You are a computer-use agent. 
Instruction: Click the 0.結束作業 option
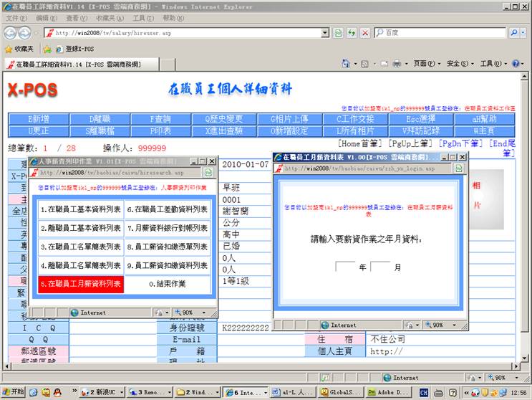coord(168,284)
